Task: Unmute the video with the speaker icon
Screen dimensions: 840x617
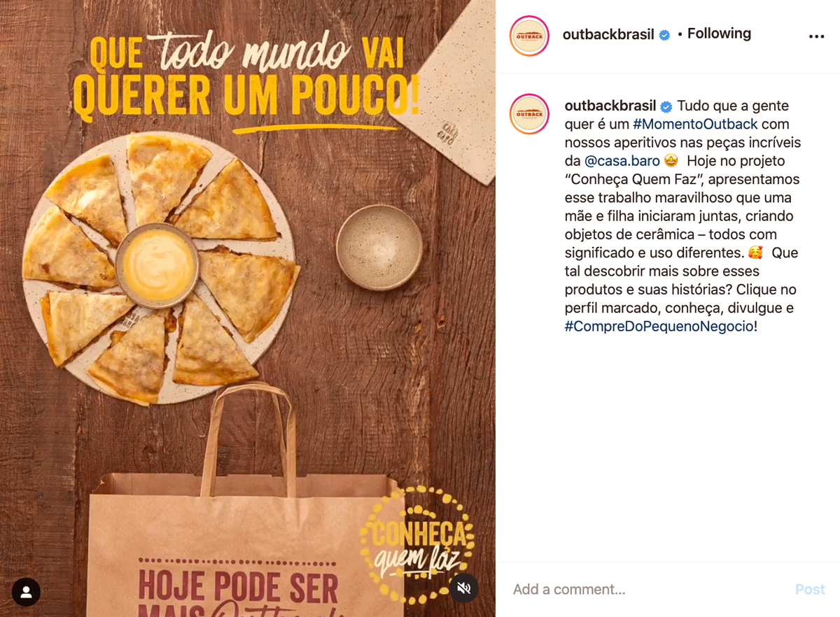Action: tap(464, 588)
